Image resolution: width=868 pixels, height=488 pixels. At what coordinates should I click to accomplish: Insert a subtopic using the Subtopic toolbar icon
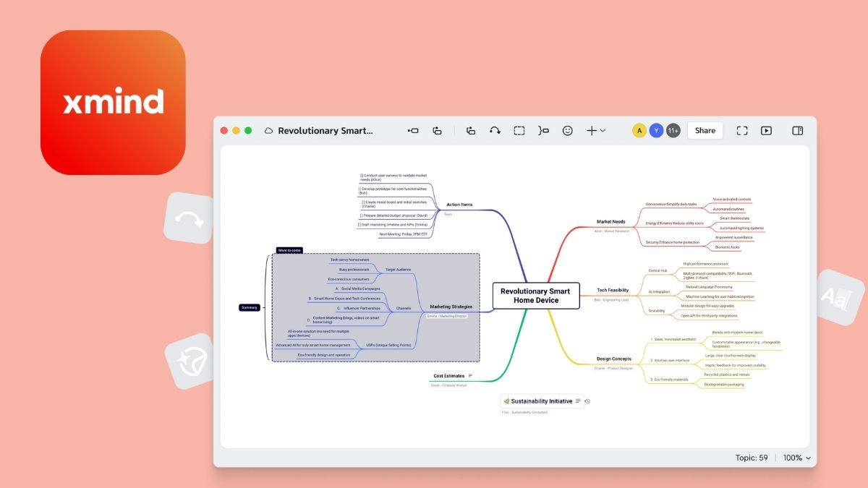tap(437, 131)
